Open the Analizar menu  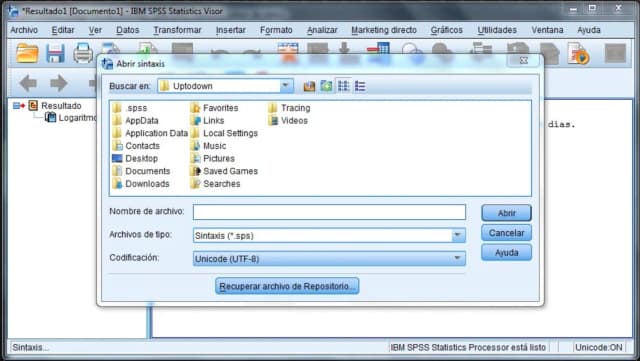coord(322,30)
